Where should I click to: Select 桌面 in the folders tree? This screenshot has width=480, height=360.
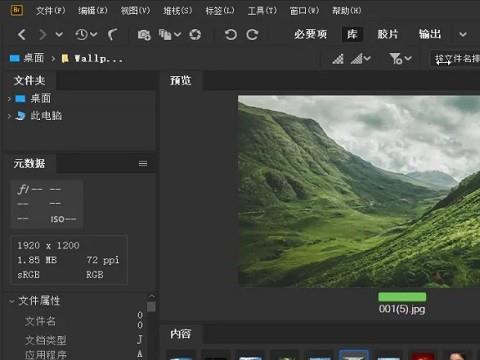(x=41, y=99)
